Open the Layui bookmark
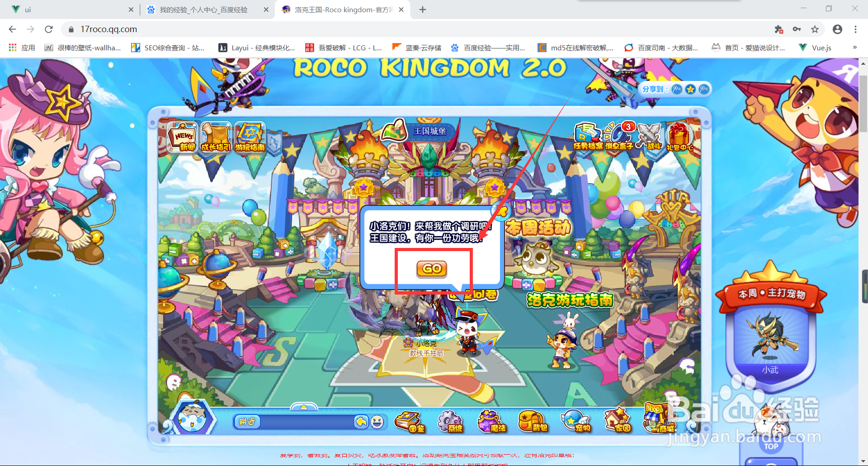 point(256,48)
